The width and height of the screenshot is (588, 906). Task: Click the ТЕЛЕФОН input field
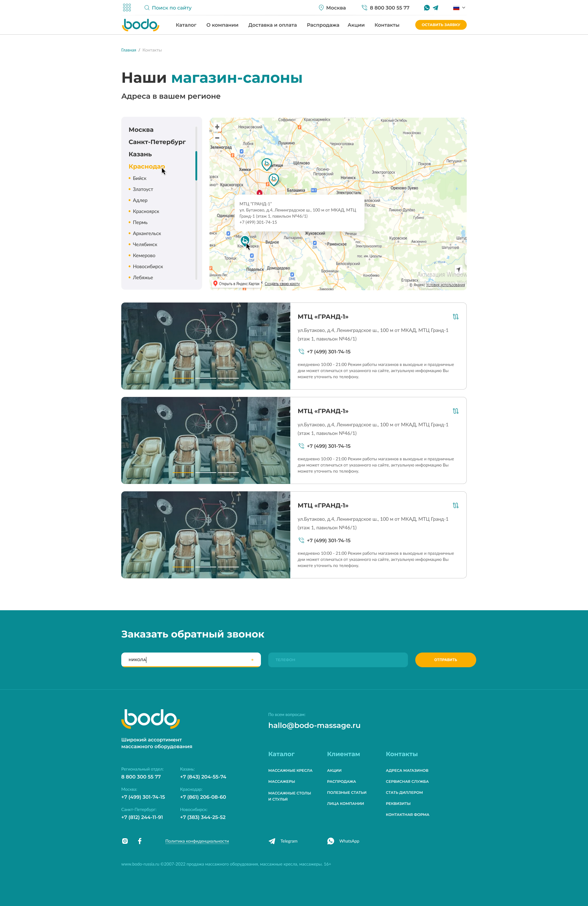click(338, 660)
